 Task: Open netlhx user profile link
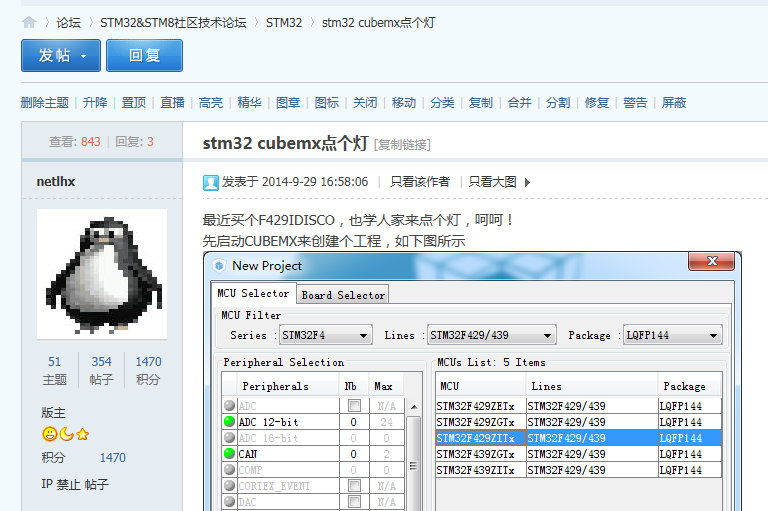[x=56, y=182]
